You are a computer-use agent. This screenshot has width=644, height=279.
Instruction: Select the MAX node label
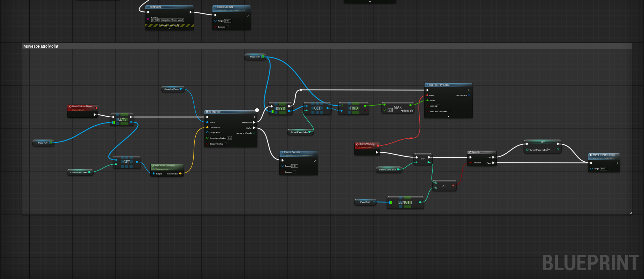pos(398,108)
